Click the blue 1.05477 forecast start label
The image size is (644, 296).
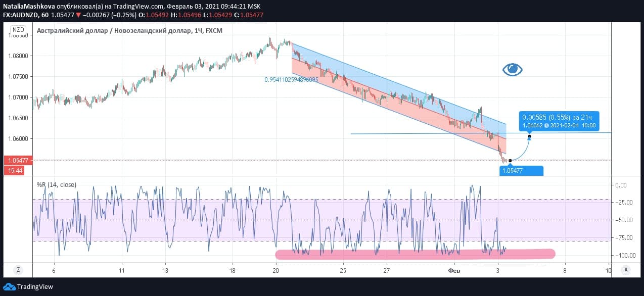(521, 171)
